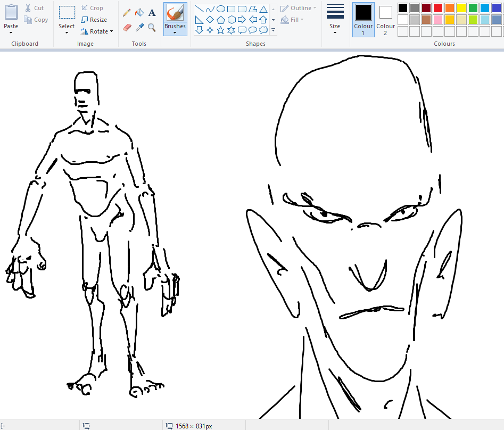Screen dimensions: 504x430
Task: Choose the Oval shape
Action: point(220,9)
